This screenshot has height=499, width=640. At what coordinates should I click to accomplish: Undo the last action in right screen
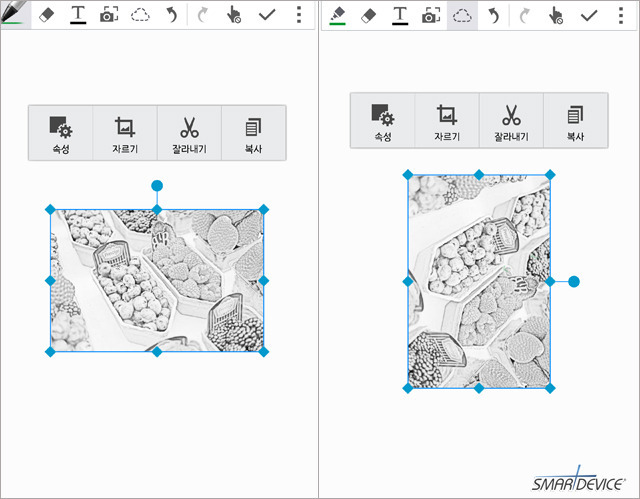(x=493, y=16)
